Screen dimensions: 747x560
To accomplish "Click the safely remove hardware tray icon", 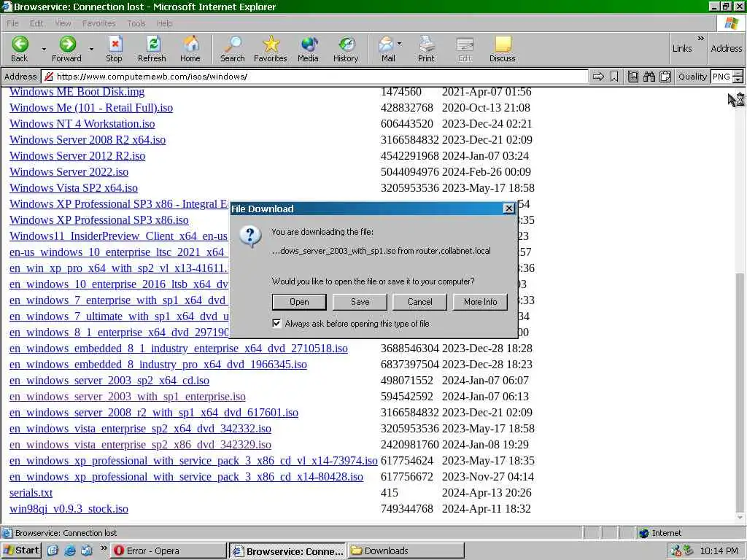I will coord(689,551).
